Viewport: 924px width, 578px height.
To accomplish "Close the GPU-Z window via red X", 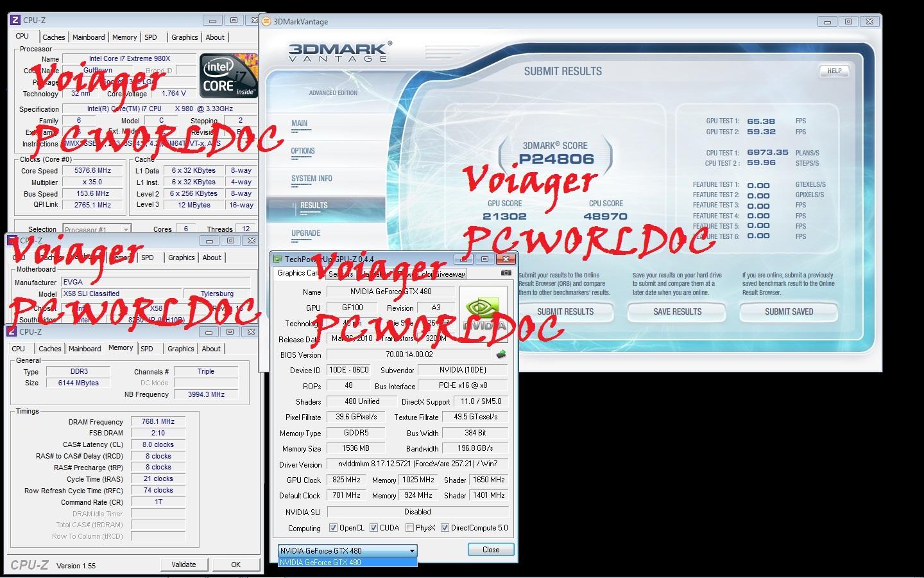I will (506, 259).
